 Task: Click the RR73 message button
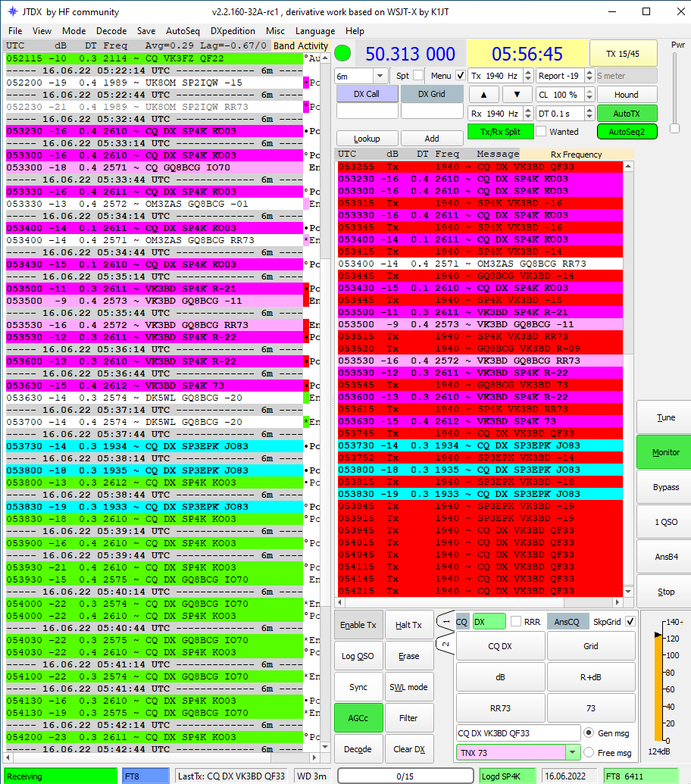(500, 708)
